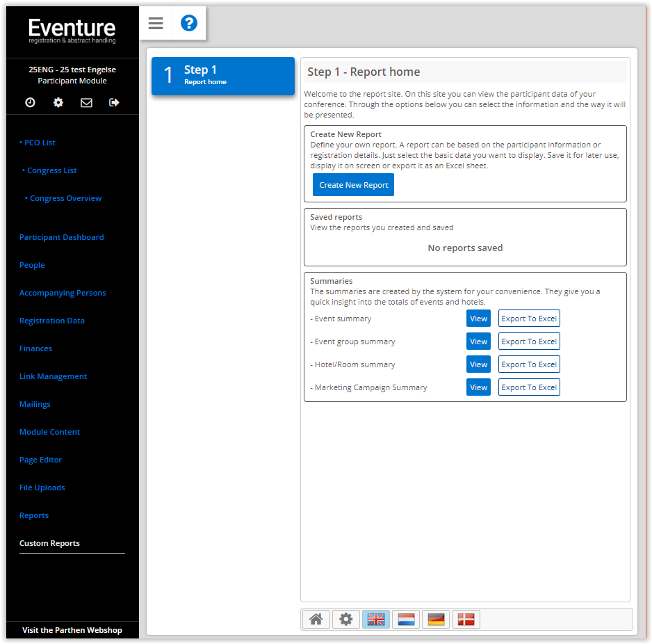Return home via the house icon below
Screen dimensions: 652x644
point(316,619)
